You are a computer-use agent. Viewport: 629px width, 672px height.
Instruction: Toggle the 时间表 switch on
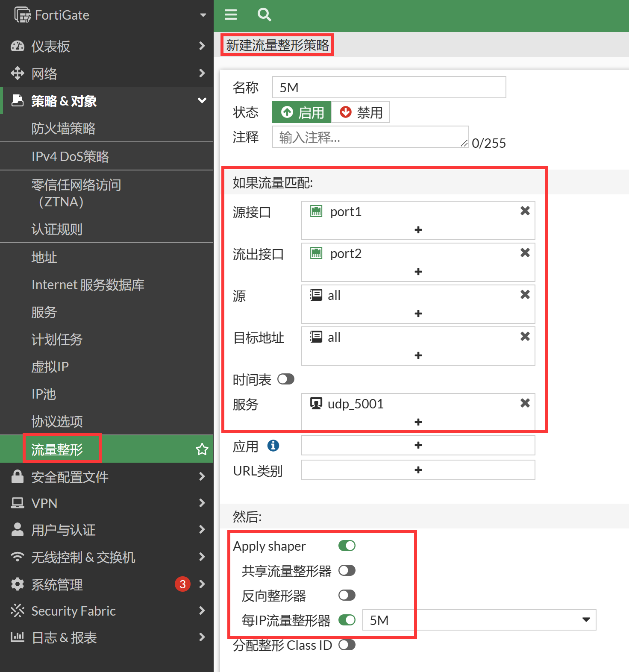(285, 379)
